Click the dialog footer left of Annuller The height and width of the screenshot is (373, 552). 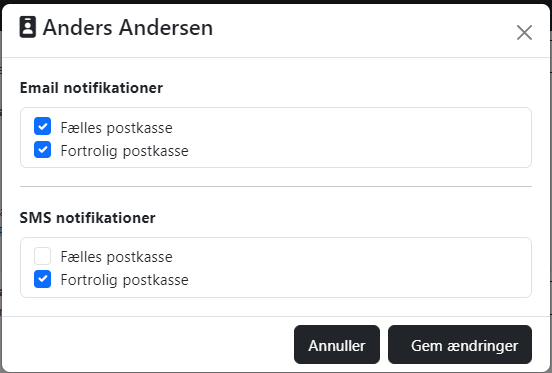pyautogui.click(x=148, y=345)
